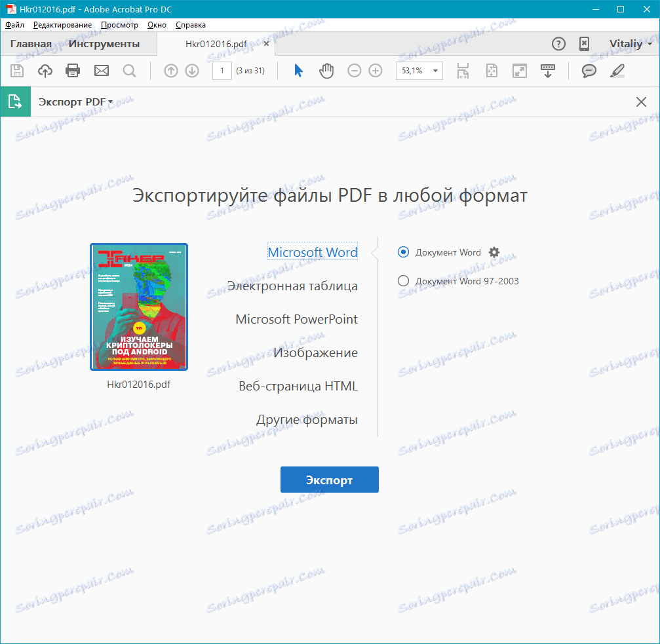Open the search magnifier tool
The width and height of the screenshot is (660, 644).
click(129, 71)
